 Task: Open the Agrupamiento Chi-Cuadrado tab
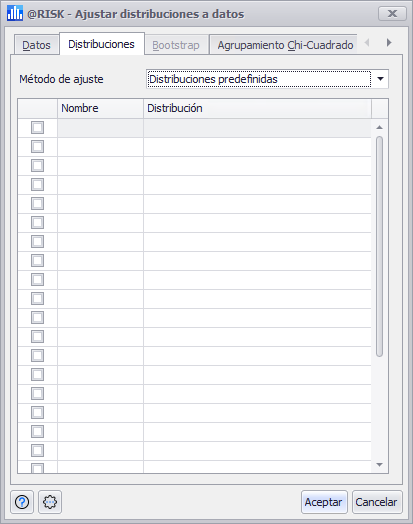pyautogui.click(x=285, y=45)
